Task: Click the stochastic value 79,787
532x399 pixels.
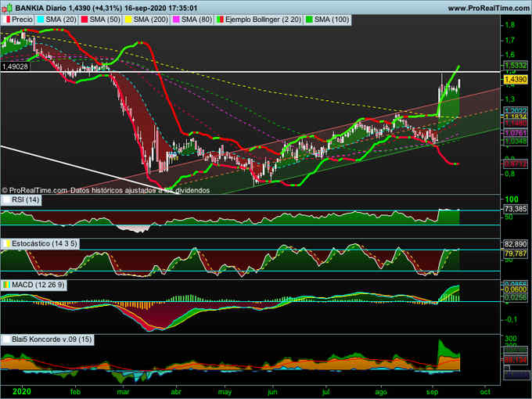Action: click(516, 253)
